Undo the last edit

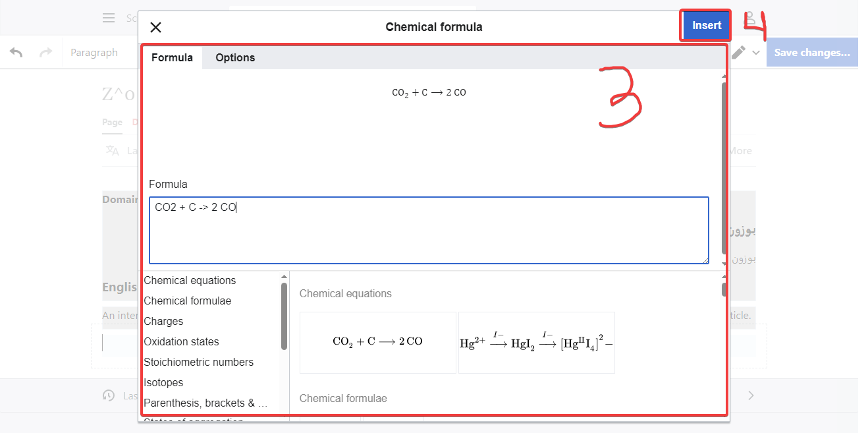pos(16,51)
